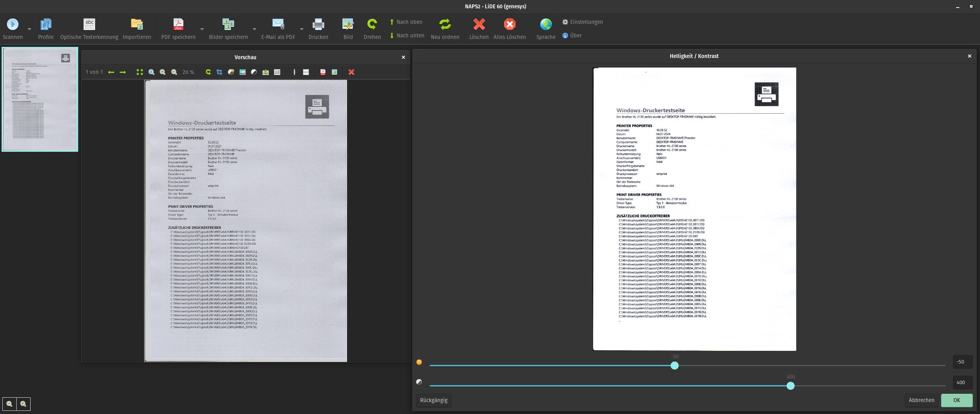Image resolution: width=980 pixels, height=414 pixels.
Task: Zoom out using the Vorschau toolbar magnifier
Action: click(x=174, y=72)
